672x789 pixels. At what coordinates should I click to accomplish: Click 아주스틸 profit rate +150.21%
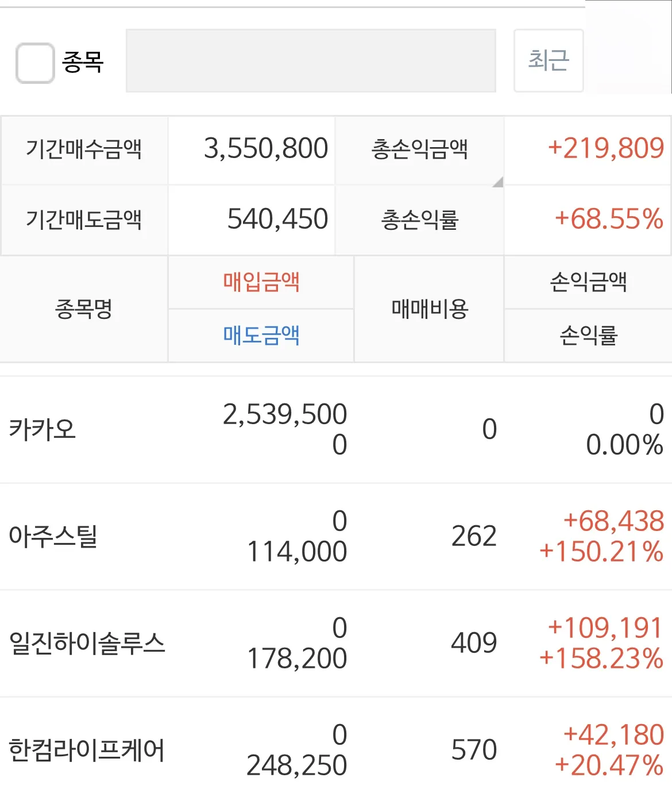[601, 552]
